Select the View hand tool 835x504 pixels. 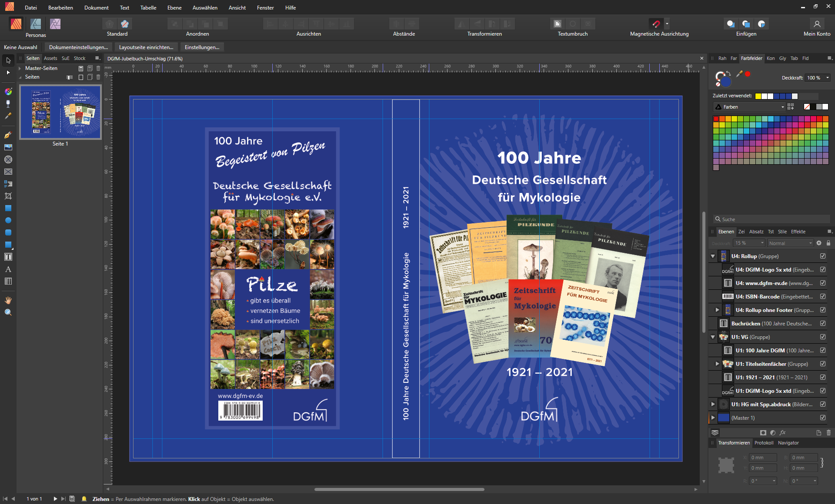(8, 300)
